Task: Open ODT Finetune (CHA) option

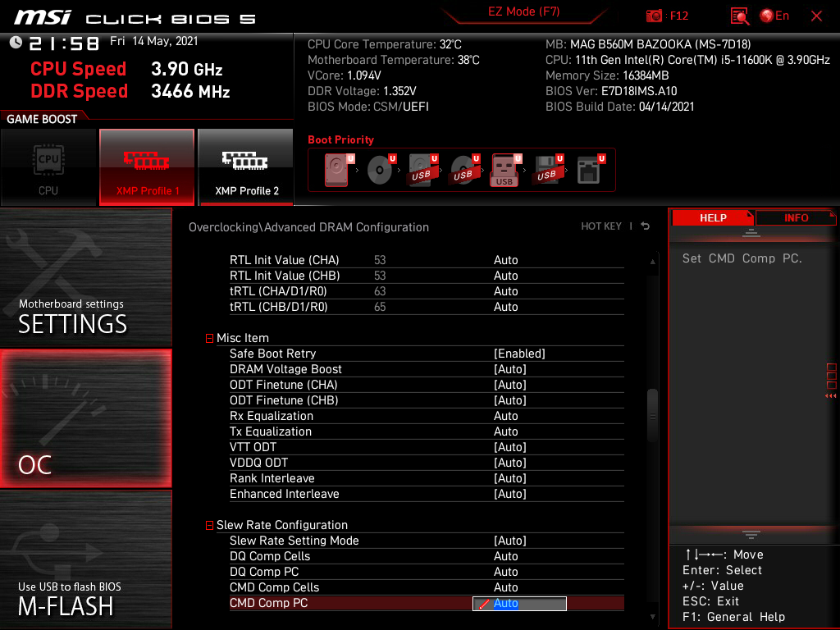Action: [427, 385]
